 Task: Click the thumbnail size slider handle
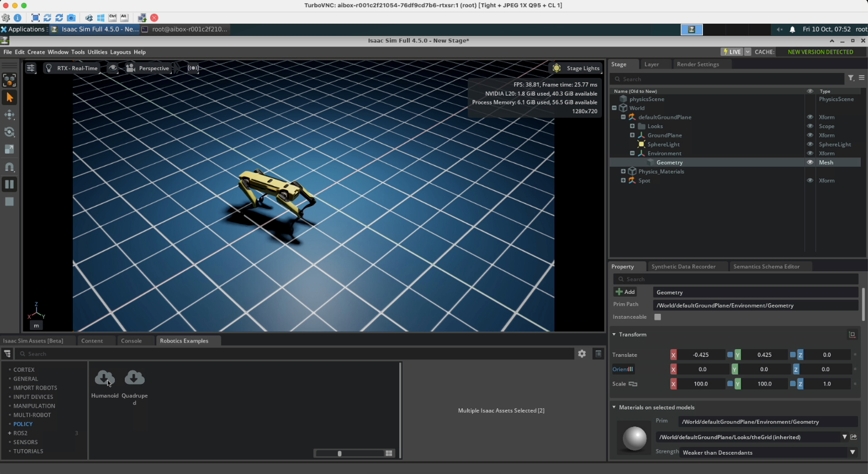(340, 454)
